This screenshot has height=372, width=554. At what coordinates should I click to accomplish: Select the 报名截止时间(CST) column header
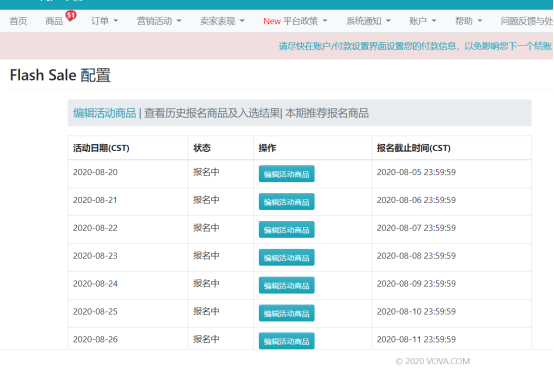coord(413,148)
